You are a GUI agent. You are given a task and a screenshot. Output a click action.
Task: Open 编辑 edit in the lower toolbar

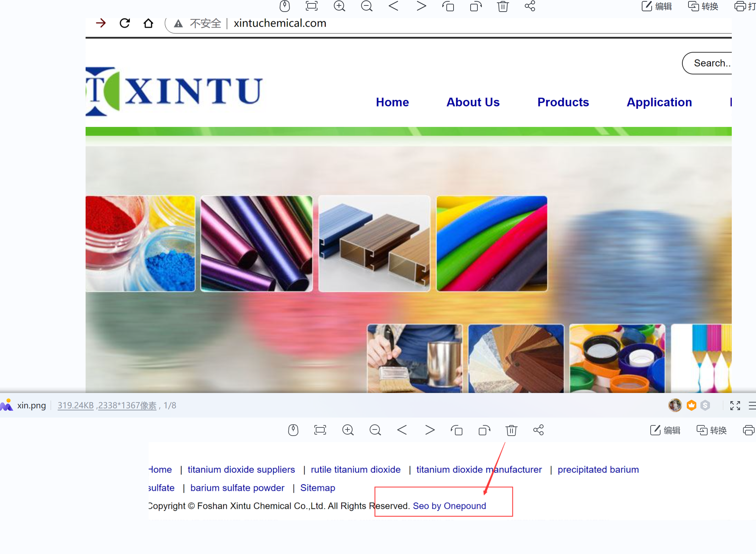click(665, 430)
